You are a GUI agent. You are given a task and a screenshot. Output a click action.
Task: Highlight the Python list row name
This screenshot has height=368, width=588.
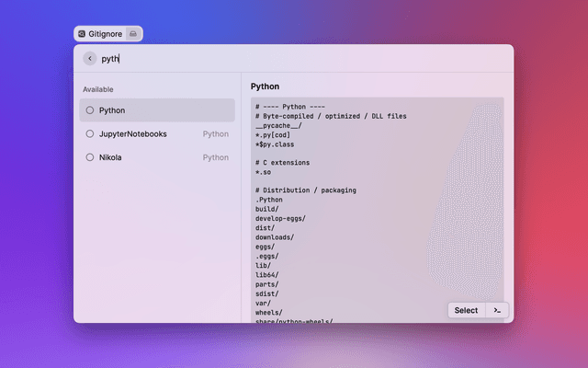(x=112, y=110)
